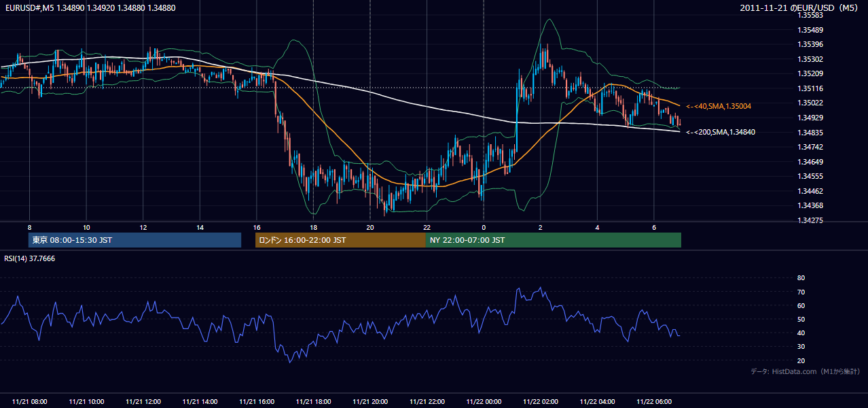Image resolution: width=868 pixels, height=408 pixels.
Task: Click the 11/22 06:00 timestamp on bottom axis
Action: (654, 402)
